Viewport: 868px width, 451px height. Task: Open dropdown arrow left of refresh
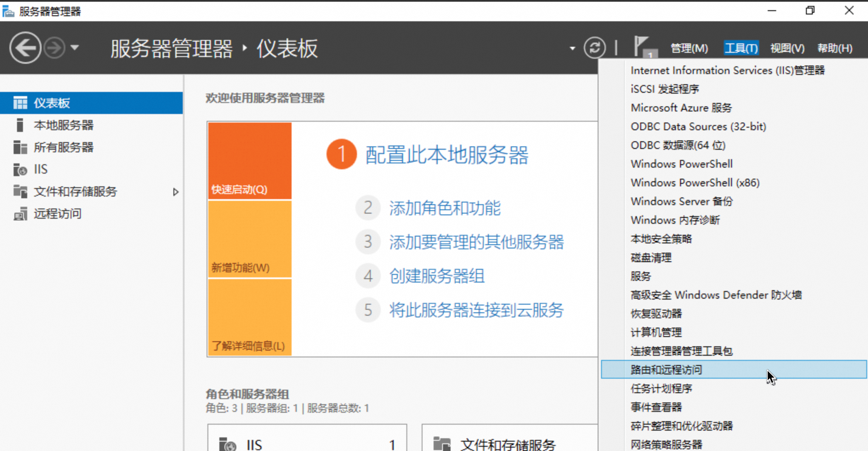pyautogui.click(x=572, y=49)
